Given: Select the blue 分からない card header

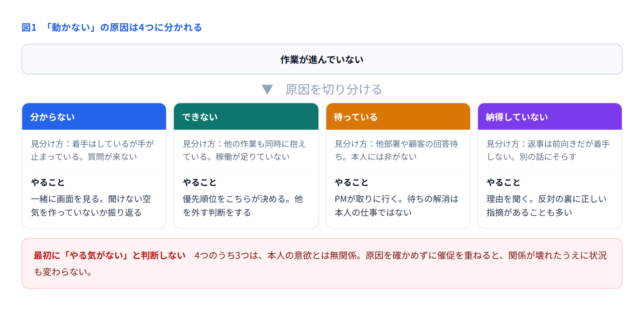Looking at the screenshot, I should (x=94, y=117).
